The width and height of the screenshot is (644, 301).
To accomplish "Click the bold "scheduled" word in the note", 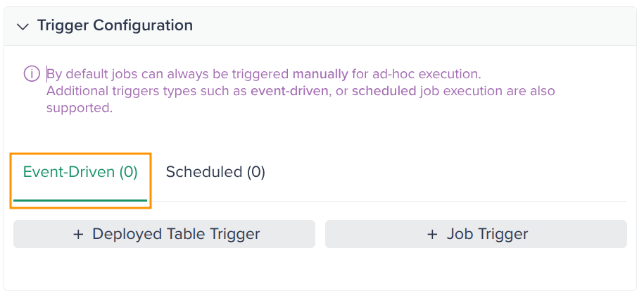I will click(384, 91).
